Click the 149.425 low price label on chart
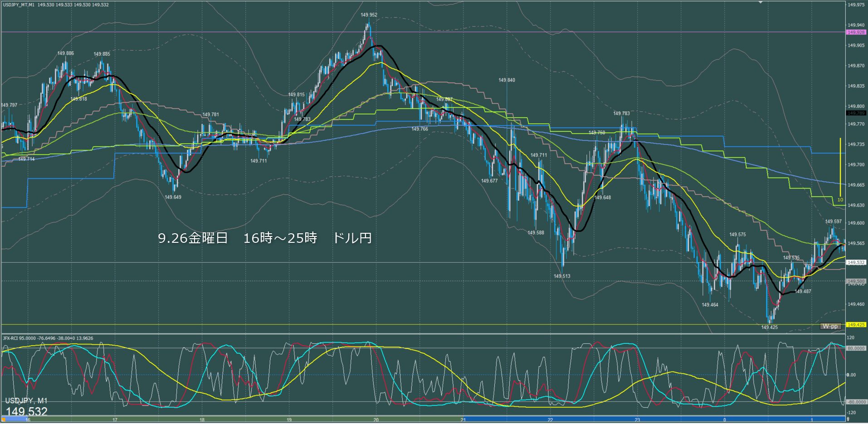Viewport: 868px width, 424px height. coord(769,327)
